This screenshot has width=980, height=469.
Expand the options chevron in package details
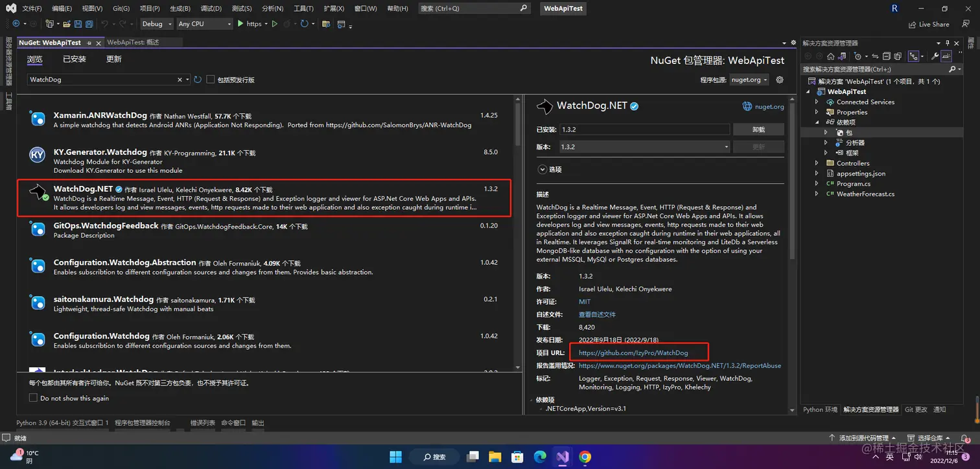coord(542,169)
